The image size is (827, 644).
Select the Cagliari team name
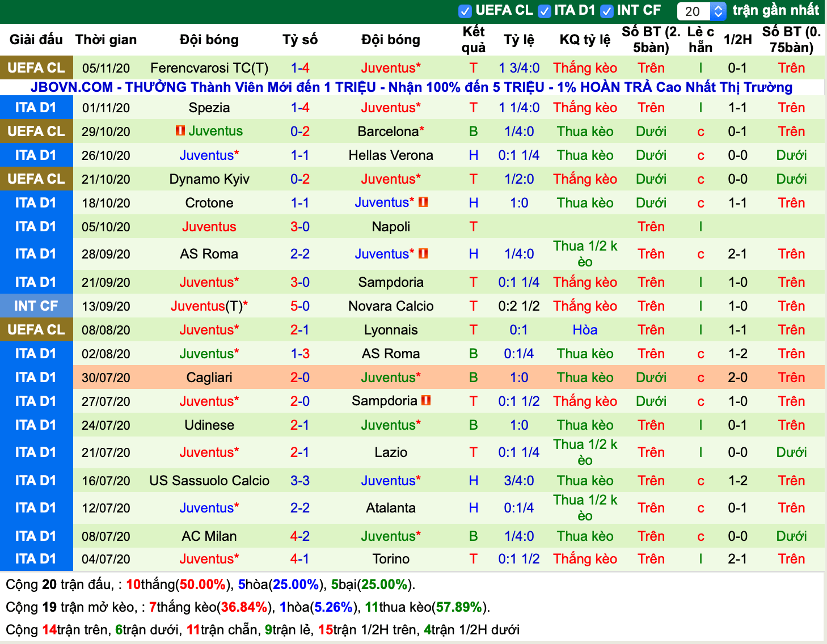click(209, 378)
